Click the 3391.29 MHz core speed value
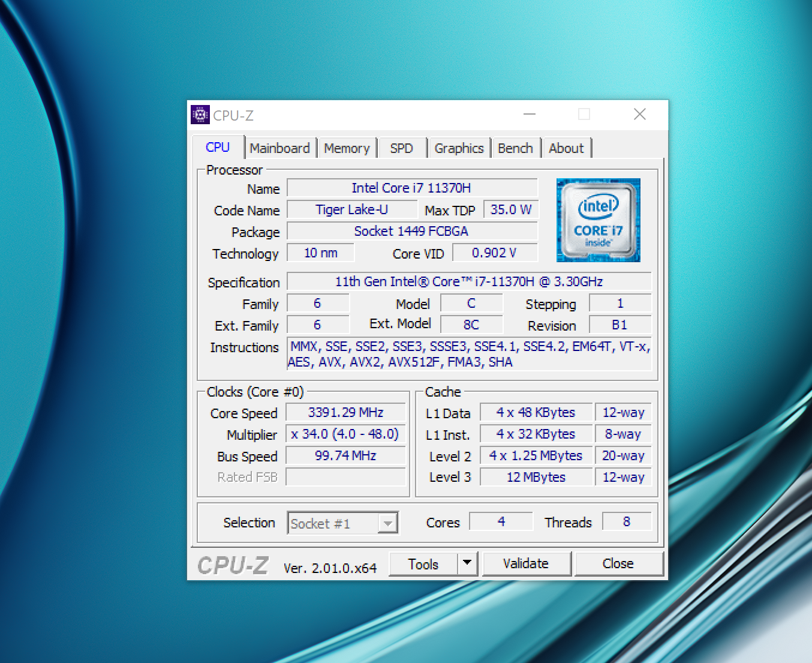 pyautogui.click(x=345, y=412)
